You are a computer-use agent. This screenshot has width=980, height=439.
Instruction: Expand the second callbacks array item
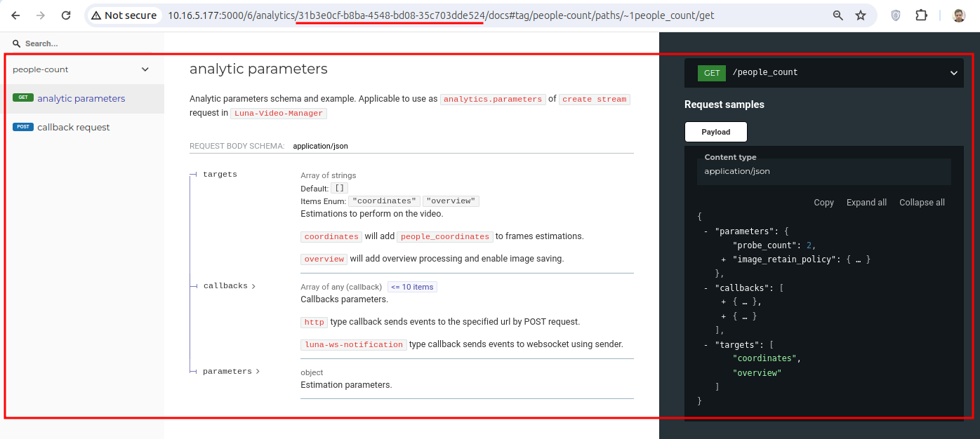coord(724,316)
